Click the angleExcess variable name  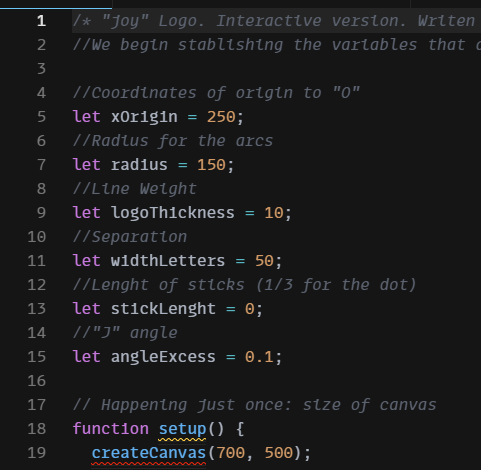[x=163, y=357]
